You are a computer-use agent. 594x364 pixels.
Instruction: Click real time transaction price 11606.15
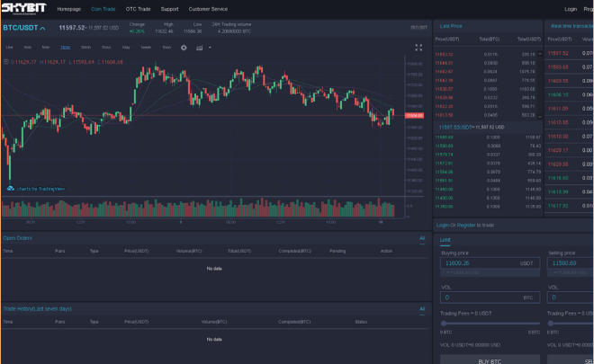point(558,94)
